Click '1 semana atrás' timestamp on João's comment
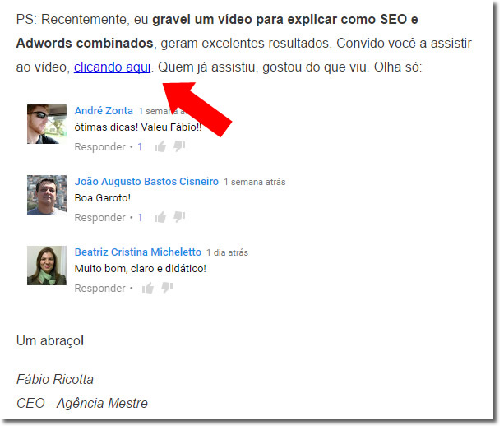This screenshot has height=430, width=504. click(257, 183)
